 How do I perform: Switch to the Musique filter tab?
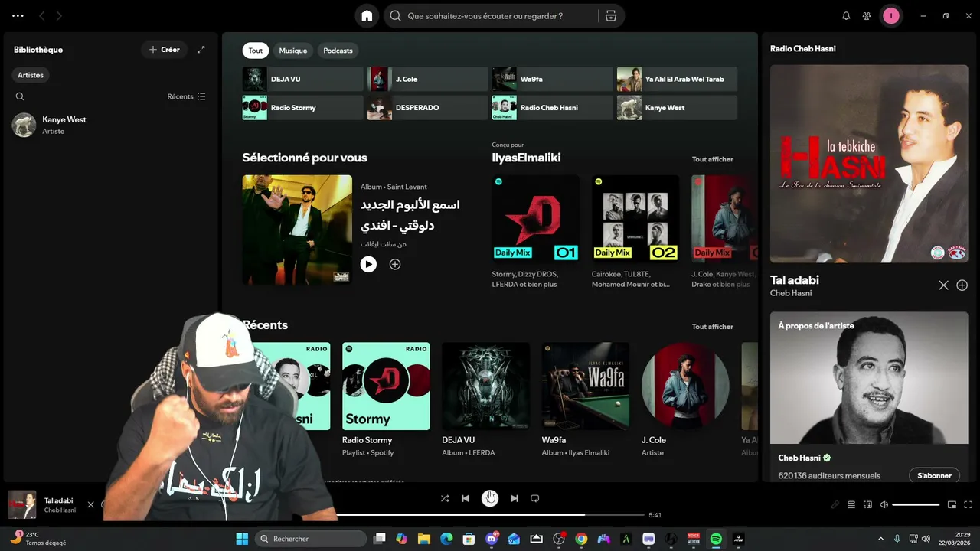point(293,51)
